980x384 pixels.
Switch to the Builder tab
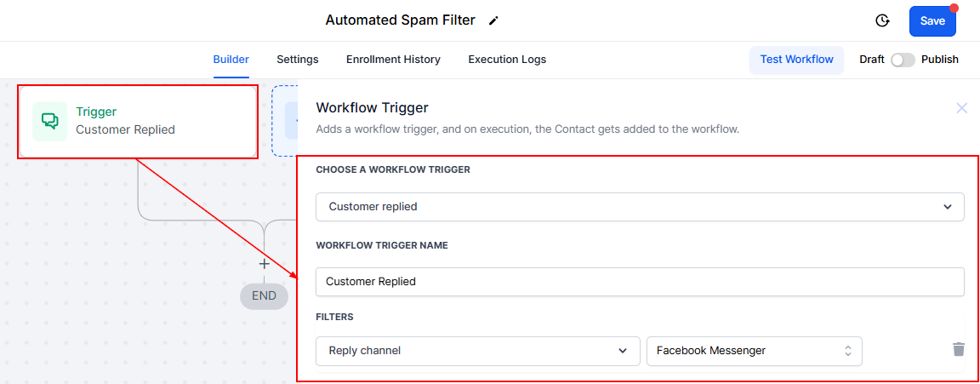tap(231, 60)
